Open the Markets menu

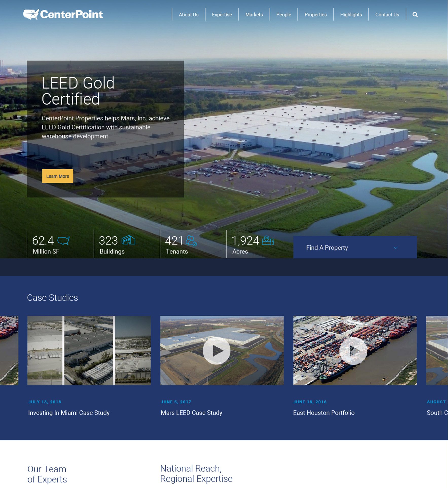[x=254, y=15]
